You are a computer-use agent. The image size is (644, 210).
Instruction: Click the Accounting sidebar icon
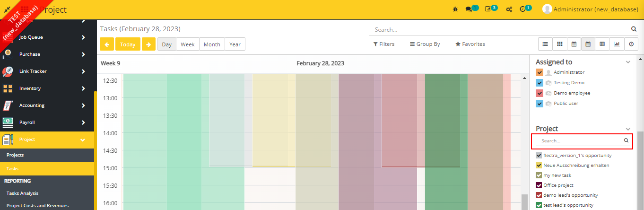[x=8, y=105]
